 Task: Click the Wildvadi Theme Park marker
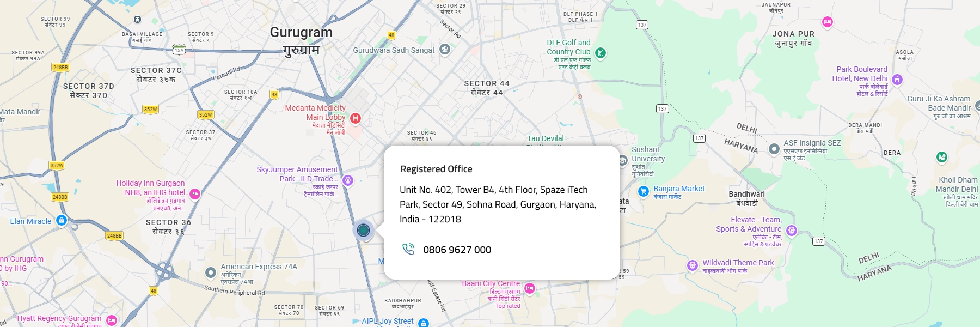click(x=692, y=265)
